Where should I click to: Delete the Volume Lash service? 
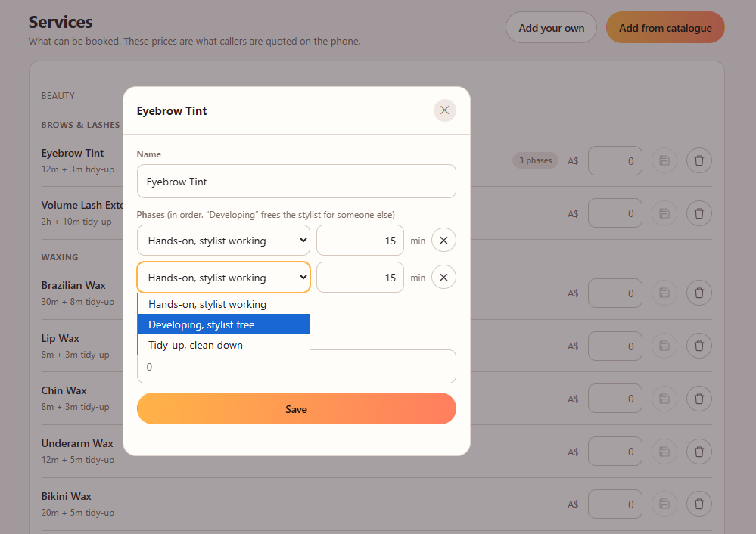click(x=698, y=213)
